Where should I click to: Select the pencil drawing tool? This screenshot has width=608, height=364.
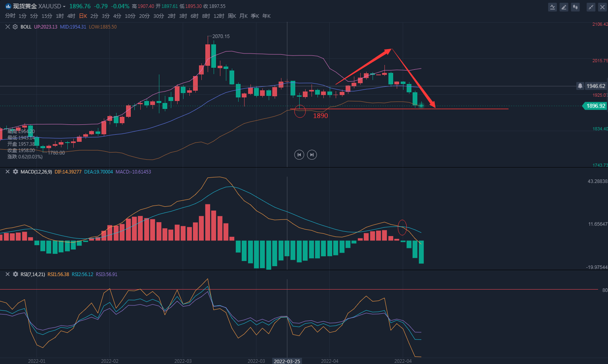pyautogui.click(x=564, y=7)
